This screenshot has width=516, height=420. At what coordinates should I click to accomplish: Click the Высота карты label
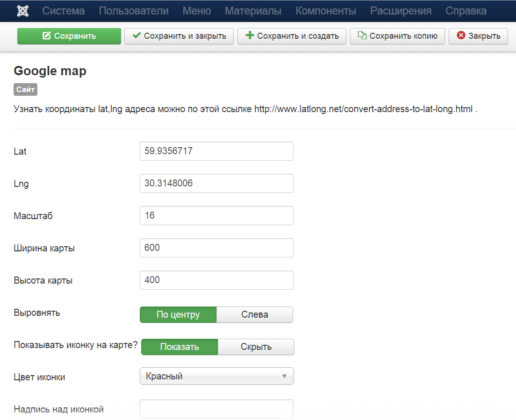[x=43, y=280]
